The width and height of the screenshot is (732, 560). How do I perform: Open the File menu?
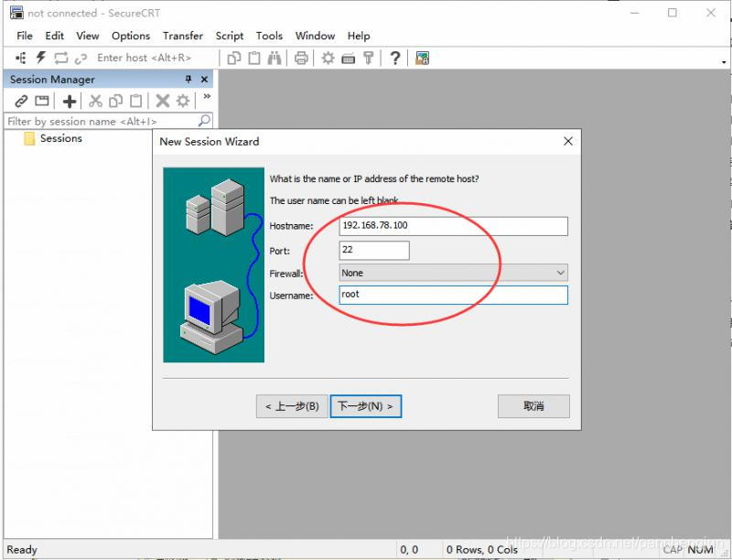pyautogui.click(x=25, y=36)
